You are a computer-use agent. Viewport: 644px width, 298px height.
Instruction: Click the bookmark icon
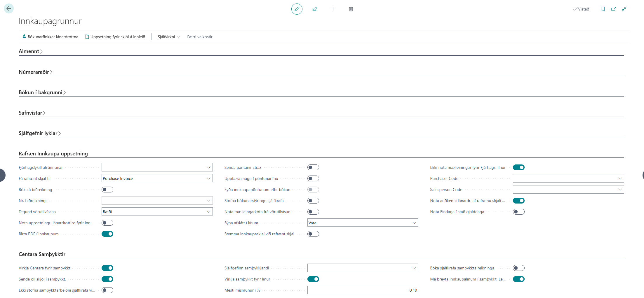[x=603, y=9]
